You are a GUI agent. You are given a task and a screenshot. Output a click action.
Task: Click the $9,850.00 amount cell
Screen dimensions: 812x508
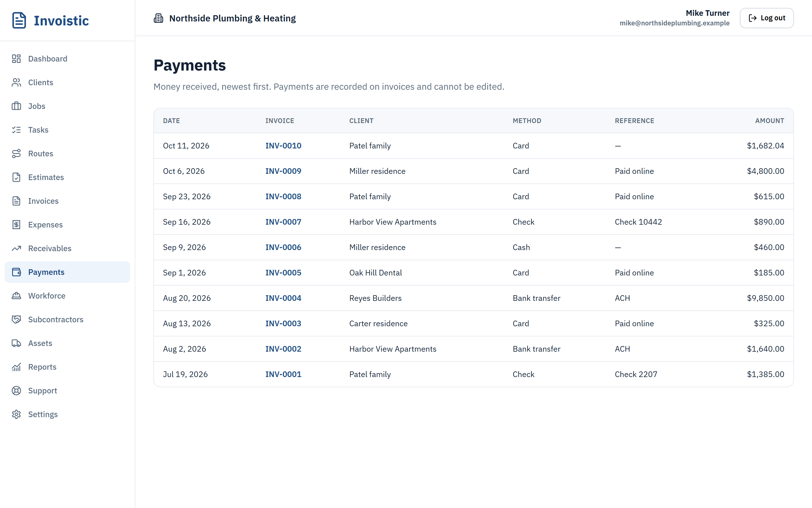(765, 298)
